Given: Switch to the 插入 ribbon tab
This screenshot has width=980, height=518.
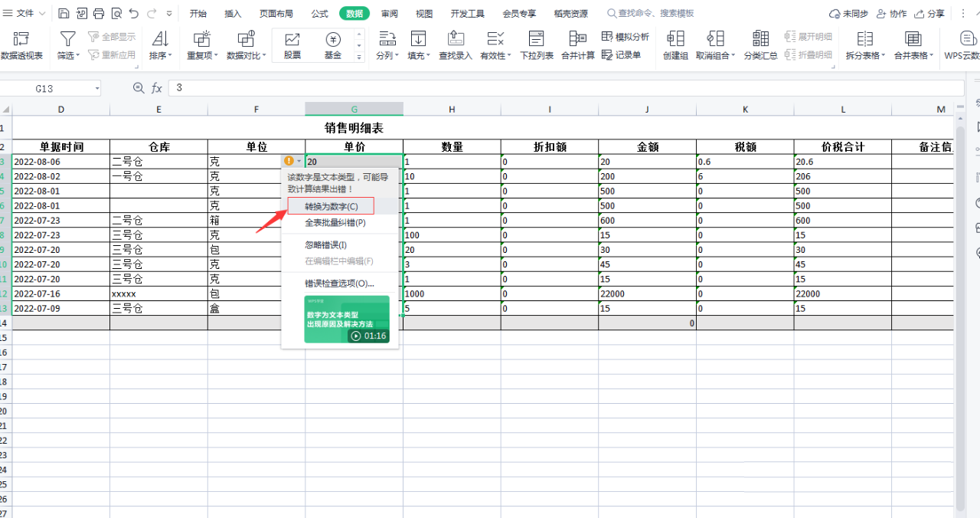Looking at the screenshot, I should (x=233, y=14).
